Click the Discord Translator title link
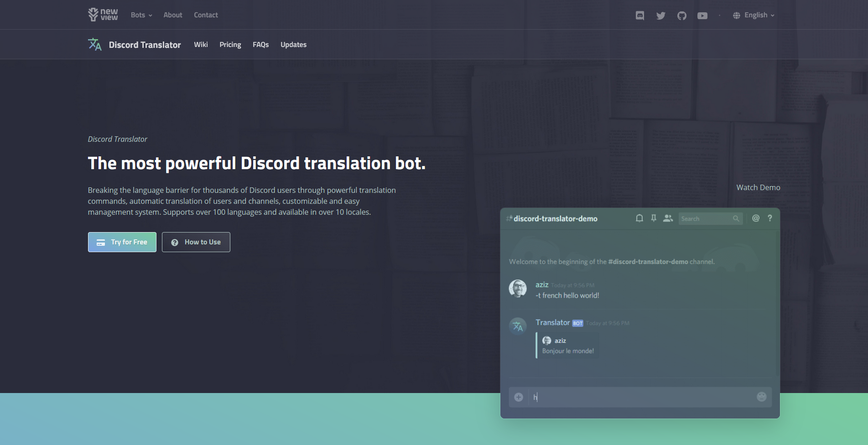Image resolution: width=868 pixels, height=445 pixels. tap(145, 45)
